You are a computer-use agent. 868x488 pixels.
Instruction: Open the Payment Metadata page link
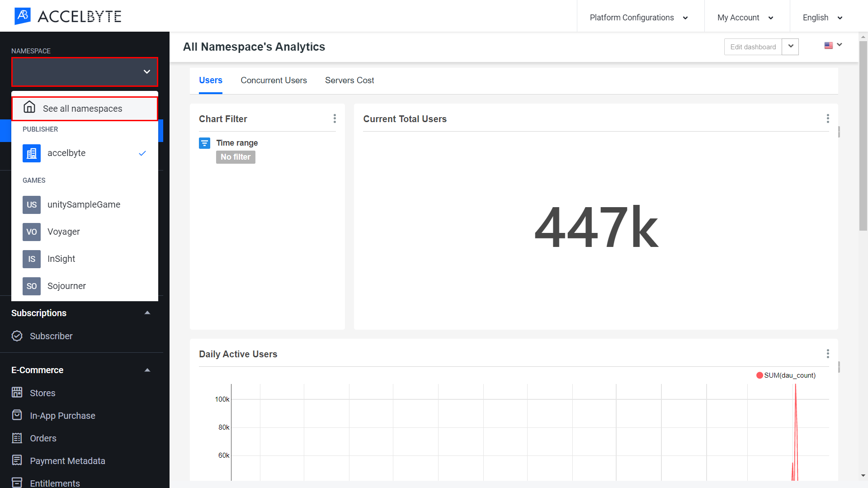coord(67,461)
